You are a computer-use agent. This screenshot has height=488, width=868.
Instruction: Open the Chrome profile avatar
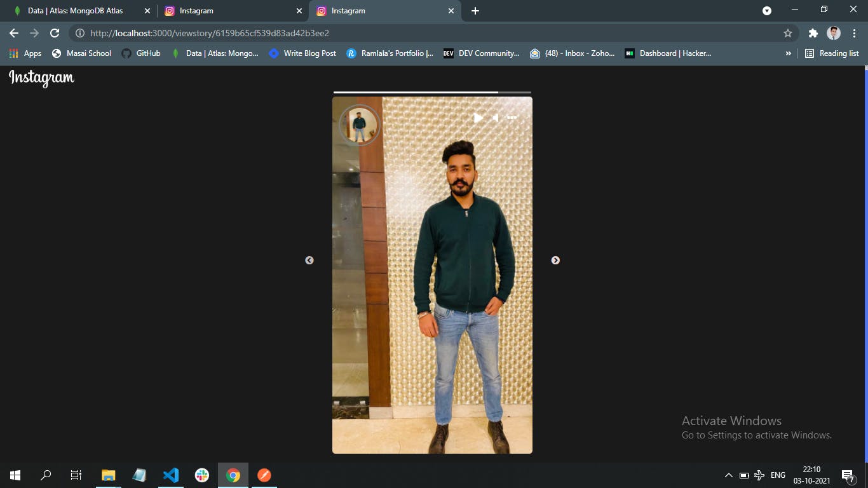pos(834,33)
